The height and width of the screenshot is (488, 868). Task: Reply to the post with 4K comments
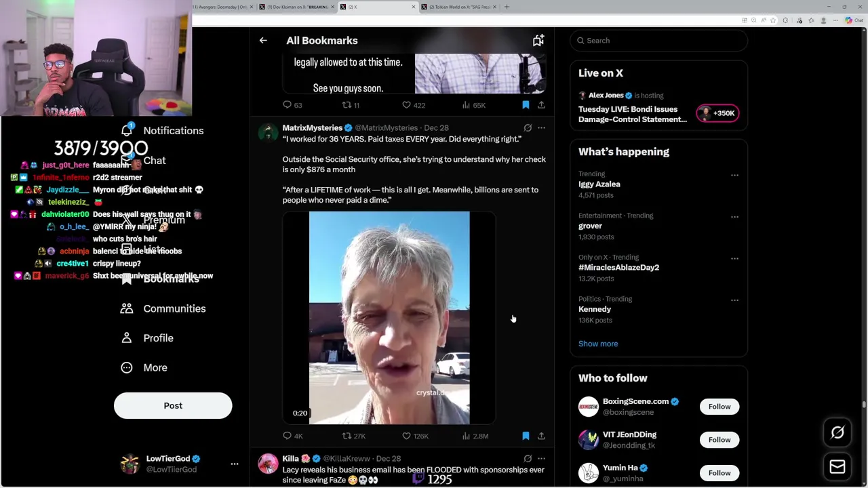(x=292, y=436)
